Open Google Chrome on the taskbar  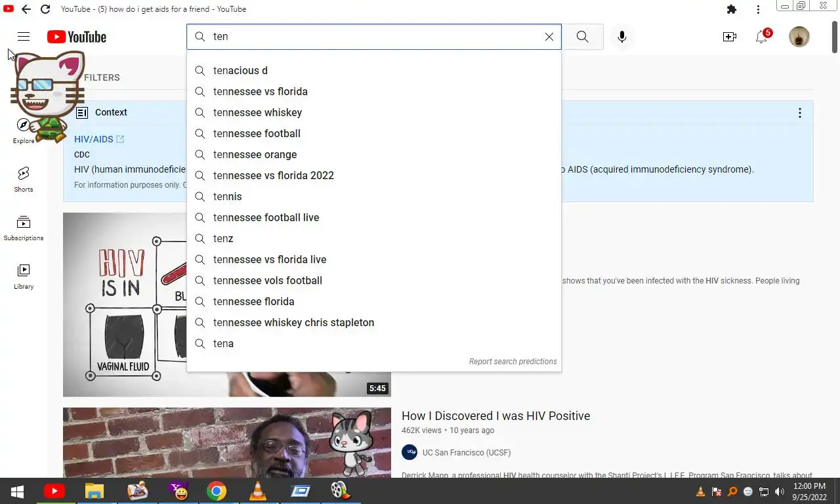click(x=217, y=491)
